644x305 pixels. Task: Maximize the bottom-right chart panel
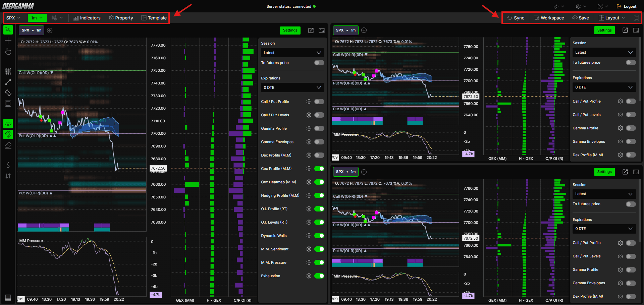tap(636, 172)
